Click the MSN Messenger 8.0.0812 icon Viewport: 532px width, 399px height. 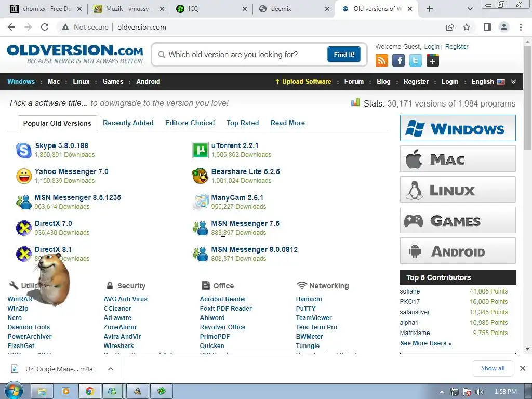pyautogui.click(x=200, y=254)
